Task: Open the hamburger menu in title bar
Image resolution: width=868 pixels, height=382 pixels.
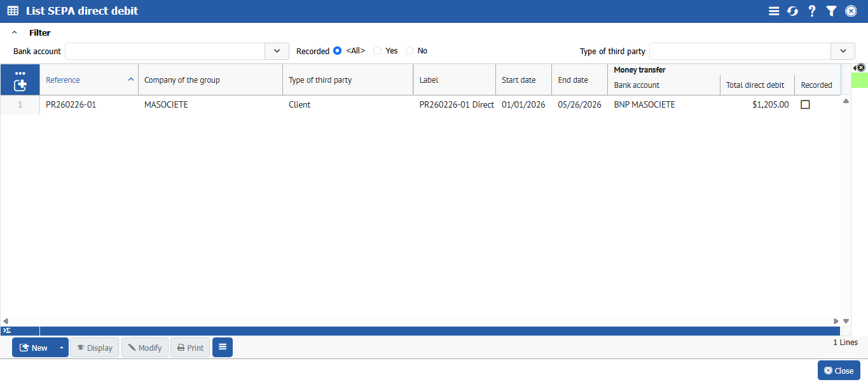Action: (774, 11)
